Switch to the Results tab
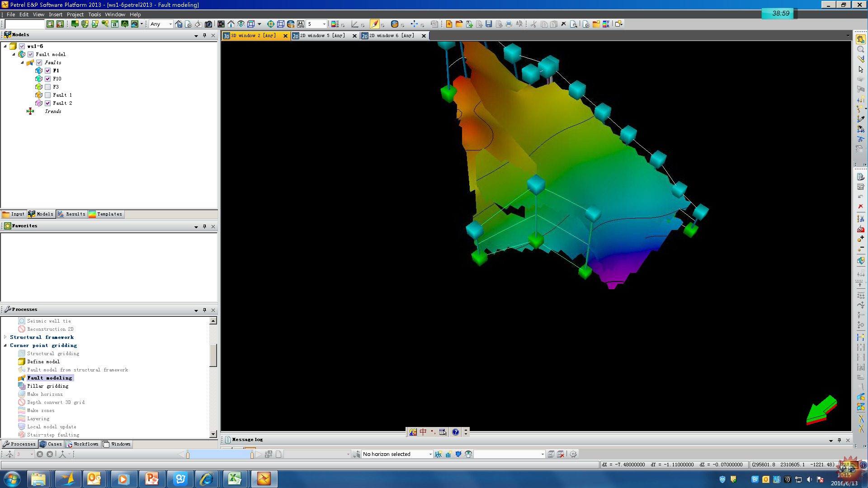868x488 pixels. point(71,214)
